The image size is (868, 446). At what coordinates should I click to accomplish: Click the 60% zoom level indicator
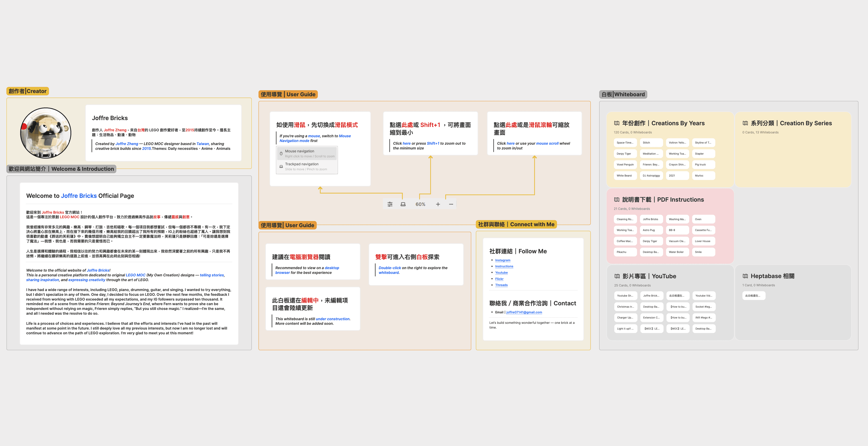(420, 204)
